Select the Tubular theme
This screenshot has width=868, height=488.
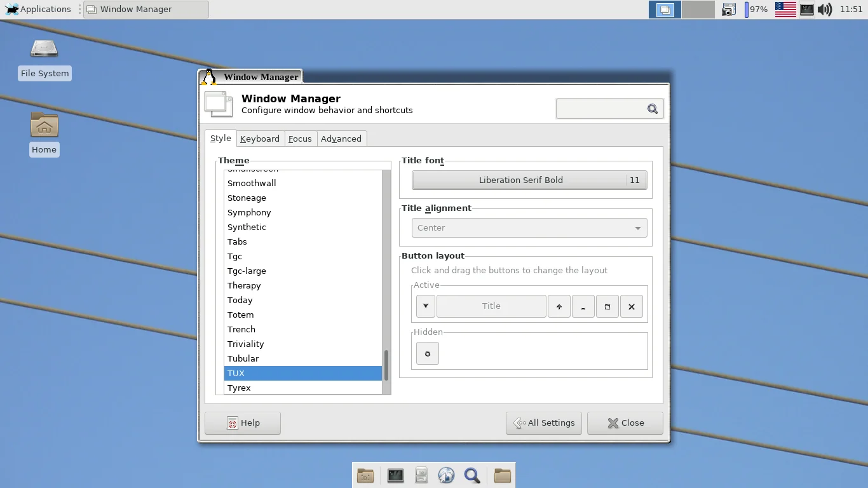(303, 358)
